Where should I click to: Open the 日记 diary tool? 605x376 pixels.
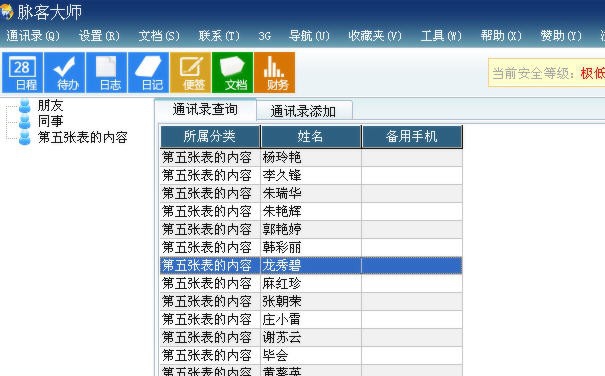(x=149, y=73)
